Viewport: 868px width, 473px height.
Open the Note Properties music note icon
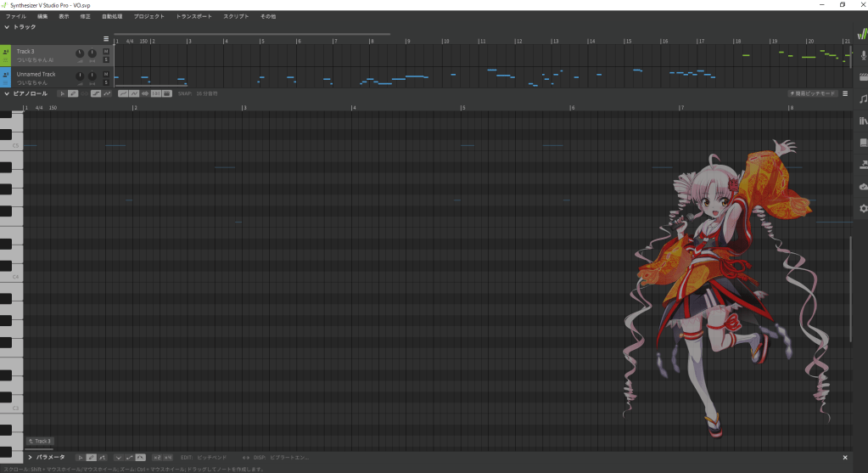863,99
